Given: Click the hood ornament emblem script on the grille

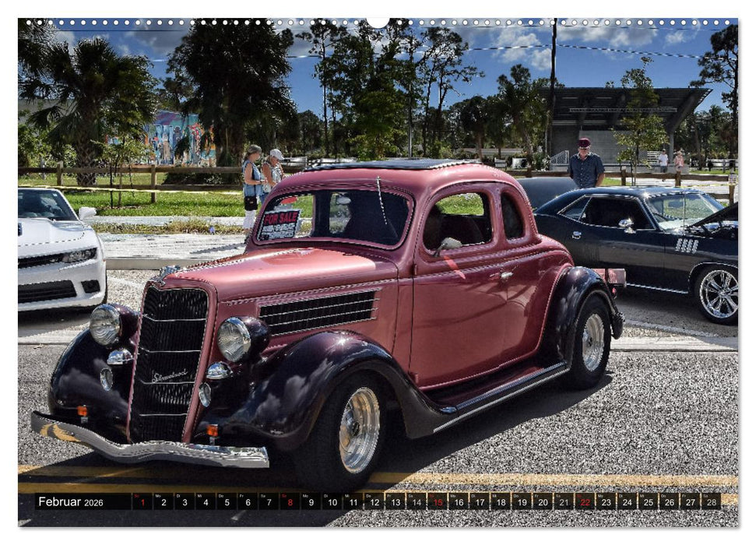Looking at the screenshot, I should pos(171,374).
